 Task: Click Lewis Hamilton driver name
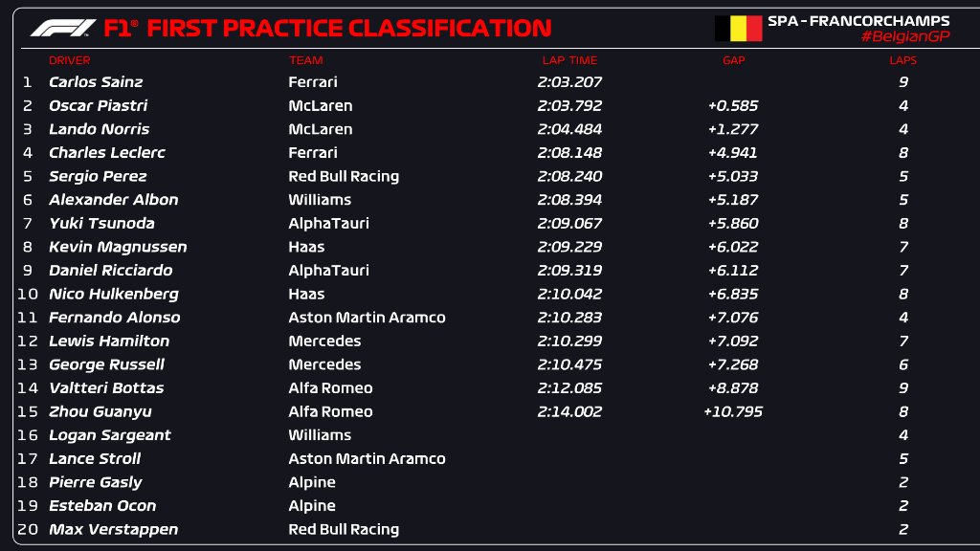(x=109, y=341)
